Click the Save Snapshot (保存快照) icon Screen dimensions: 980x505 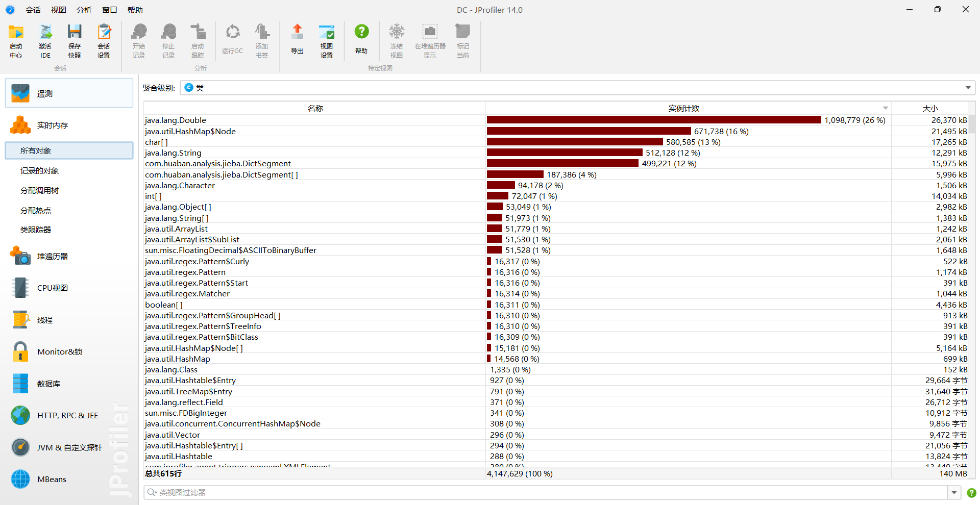tap(75, 41)
